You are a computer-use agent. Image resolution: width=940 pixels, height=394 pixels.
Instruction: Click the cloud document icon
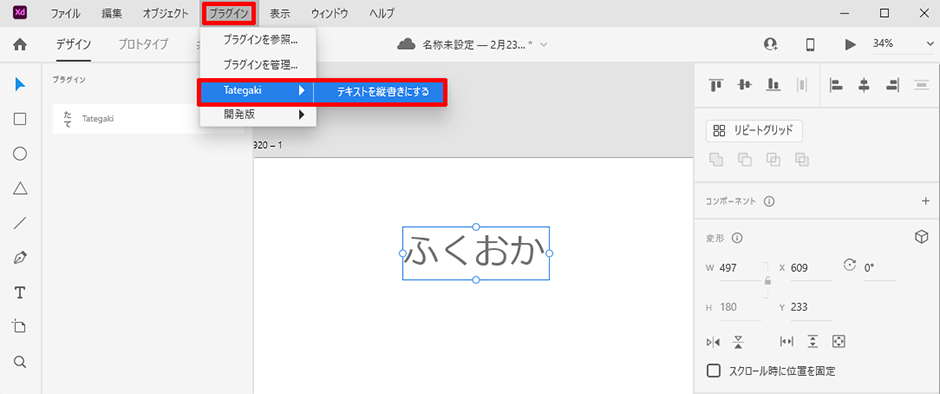(406, 44)
